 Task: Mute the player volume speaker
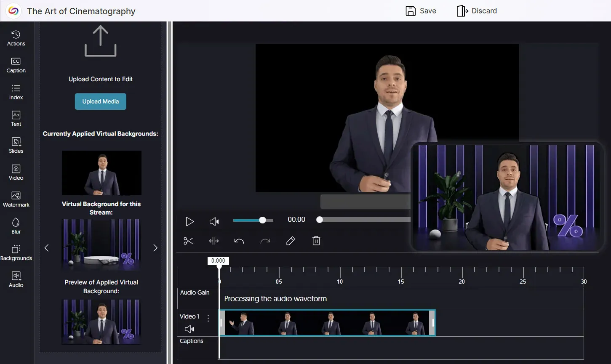[x=214, y=221]
